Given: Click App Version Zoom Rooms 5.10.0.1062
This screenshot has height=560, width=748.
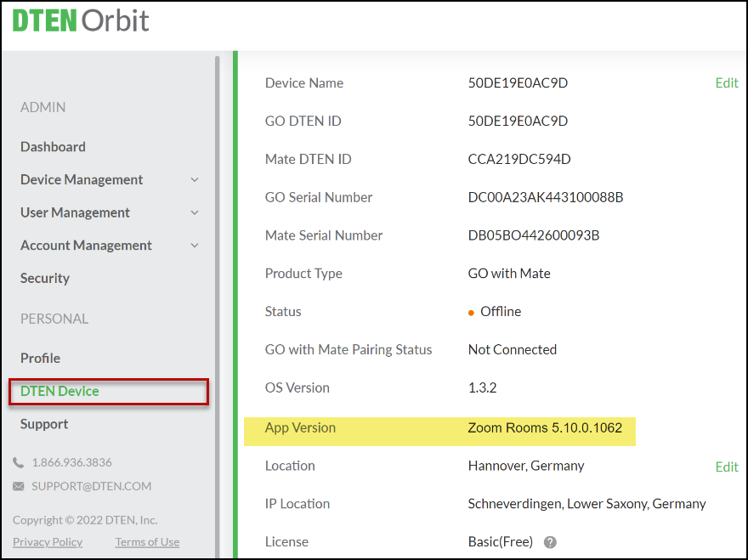Looking at the screenshot, I should pos(545,427).
